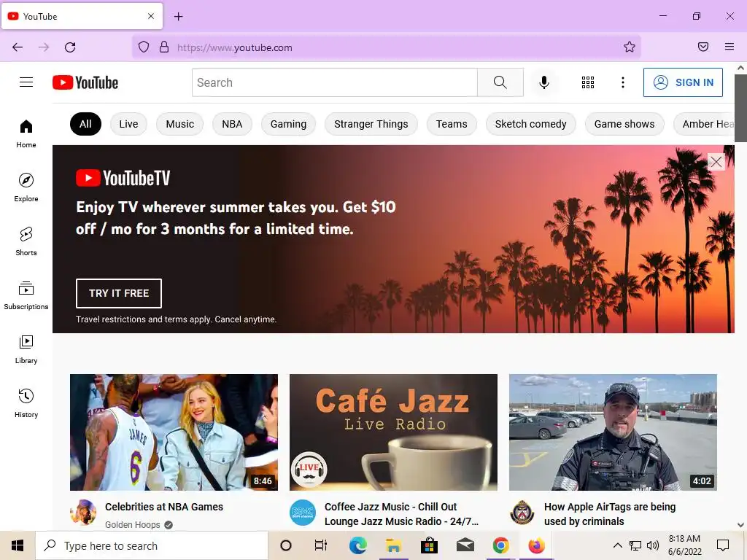747x560 pixels.
Task: Open Windows Start menu
Action: pyautogui.click(x=18, y=545)
